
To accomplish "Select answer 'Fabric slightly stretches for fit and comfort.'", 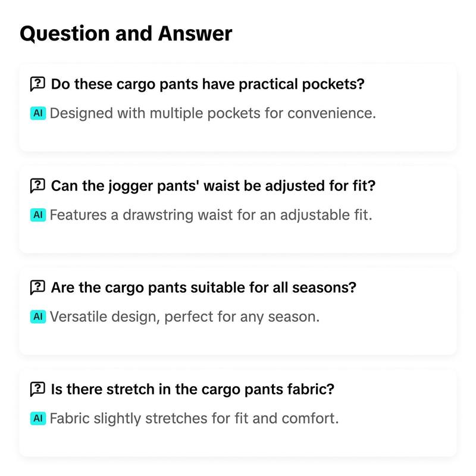I will pos(194,418).
